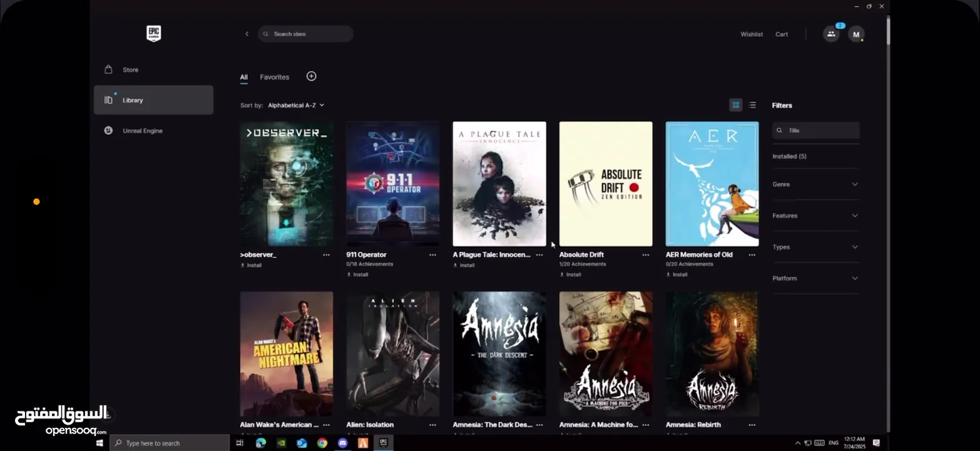Open the Windows notification center
The image size is (980, 451).
[876, 443]
